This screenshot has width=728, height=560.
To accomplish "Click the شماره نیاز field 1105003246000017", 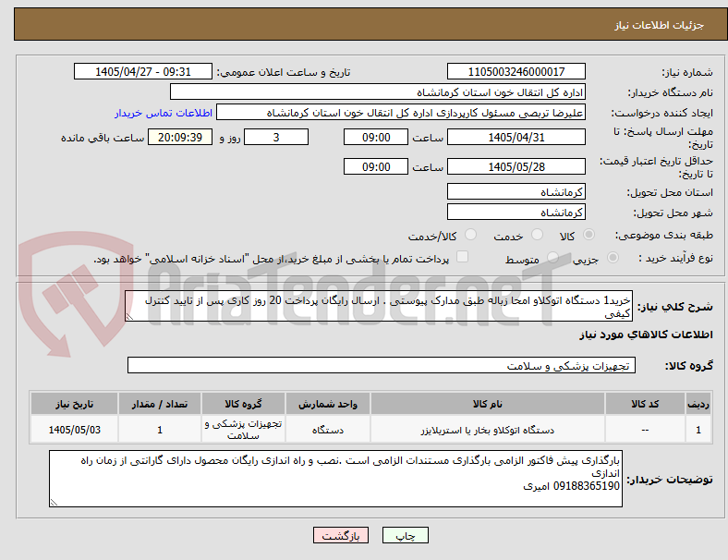I will tap(516, 71).
